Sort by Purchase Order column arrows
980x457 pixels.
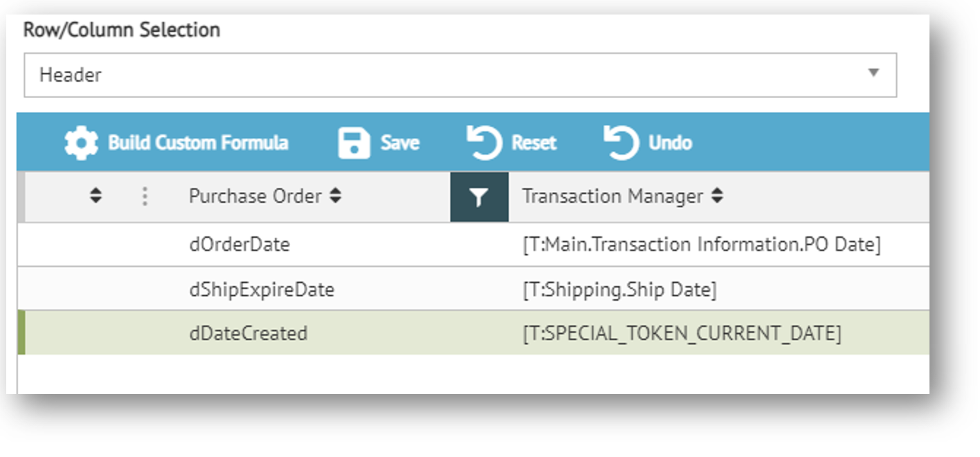pyautogui.click(x=336, y=197)
